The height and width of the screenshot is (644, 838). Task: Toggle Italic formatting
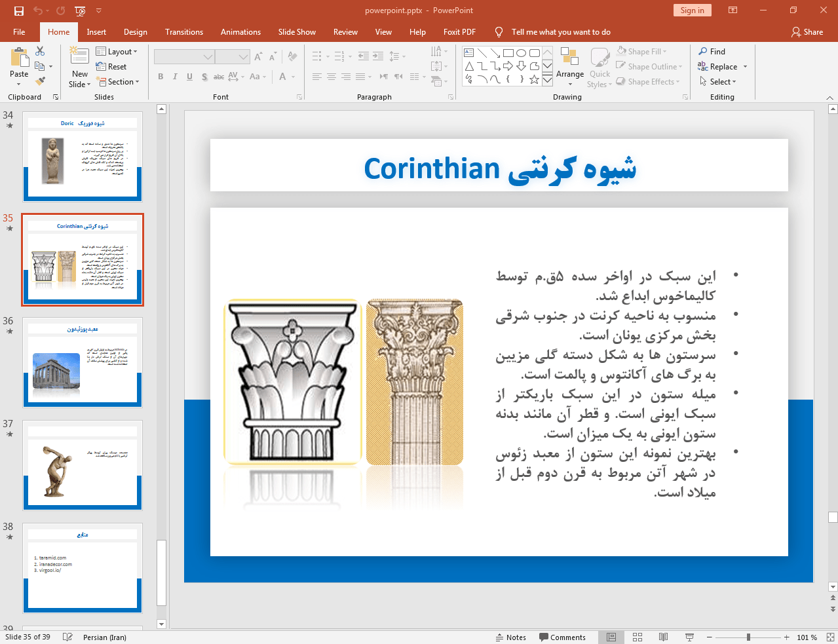click(x=175, y=77)
